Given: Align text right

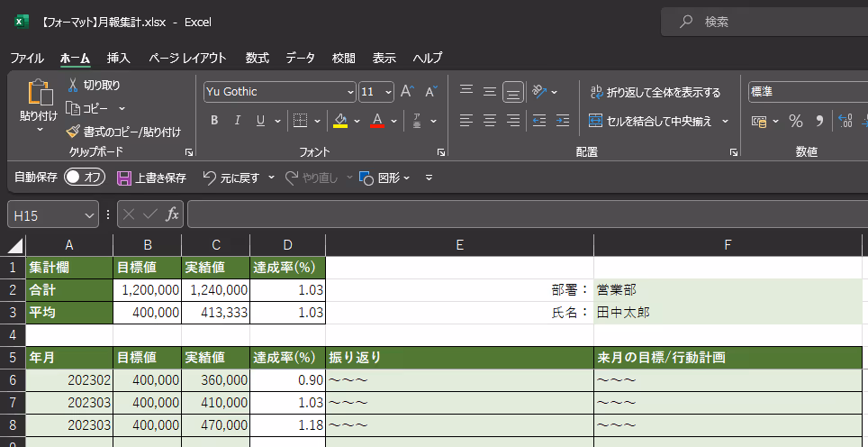Looking at the screenshot, I should [513, 121].
